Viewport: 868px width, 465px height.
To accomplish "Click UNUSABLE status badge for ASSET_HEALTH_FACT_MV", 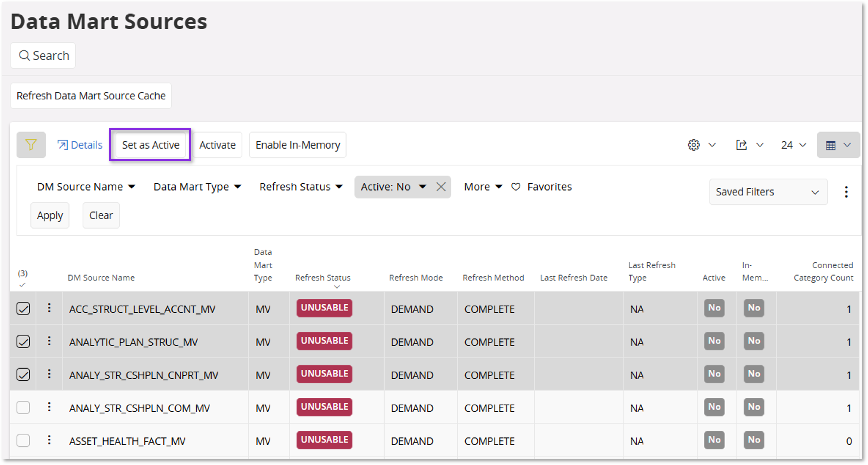I will point(324,440).
